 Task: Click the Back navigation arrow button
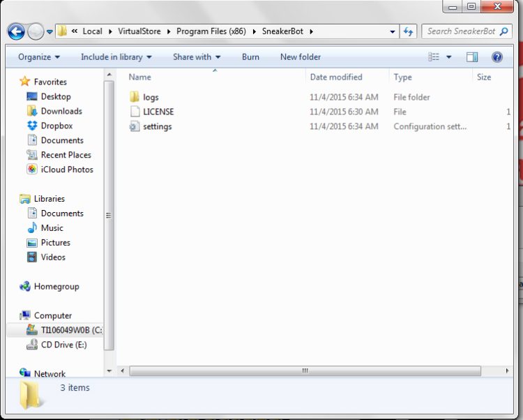(16, 31)
